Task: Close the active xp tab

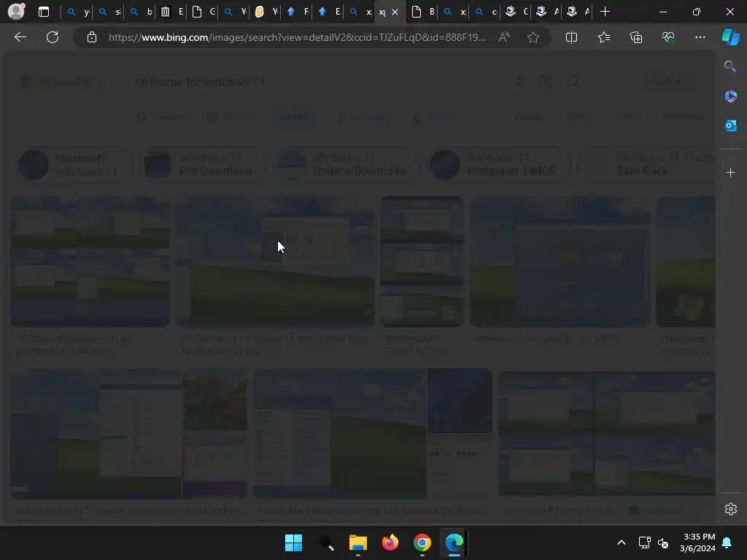Action: tap(395, 12)
